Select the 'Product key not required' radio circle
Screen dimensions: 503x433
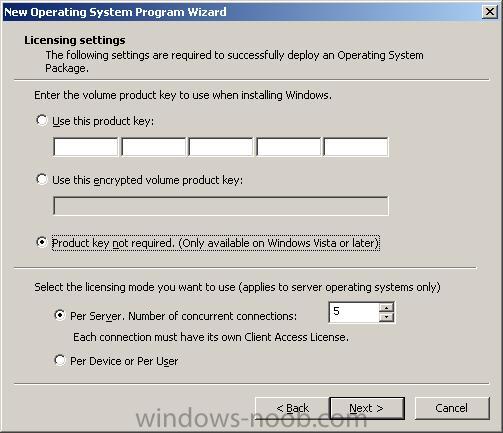pyautogui.click(x=42, y=242)
